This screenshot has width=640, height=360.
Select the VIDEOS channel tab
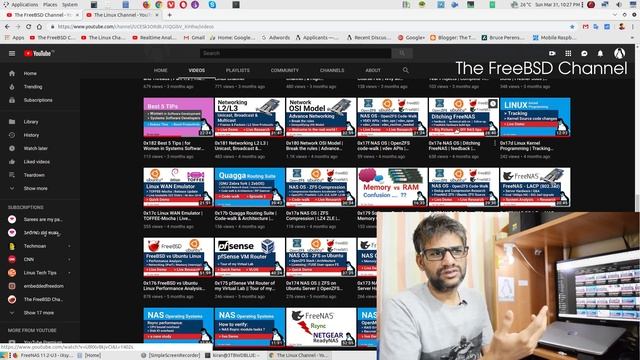(x=197, y=70)
